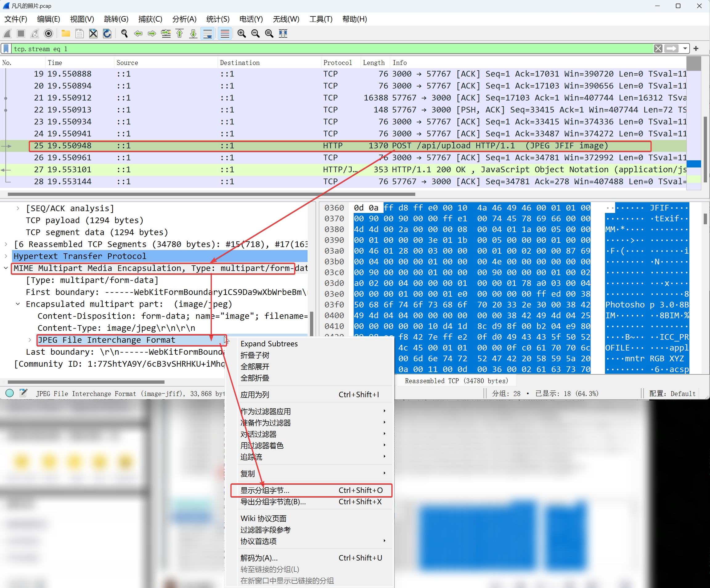This screenshot has height=588, width=710.
Task: Click the reload capture file icon
Action: (107, 34)
